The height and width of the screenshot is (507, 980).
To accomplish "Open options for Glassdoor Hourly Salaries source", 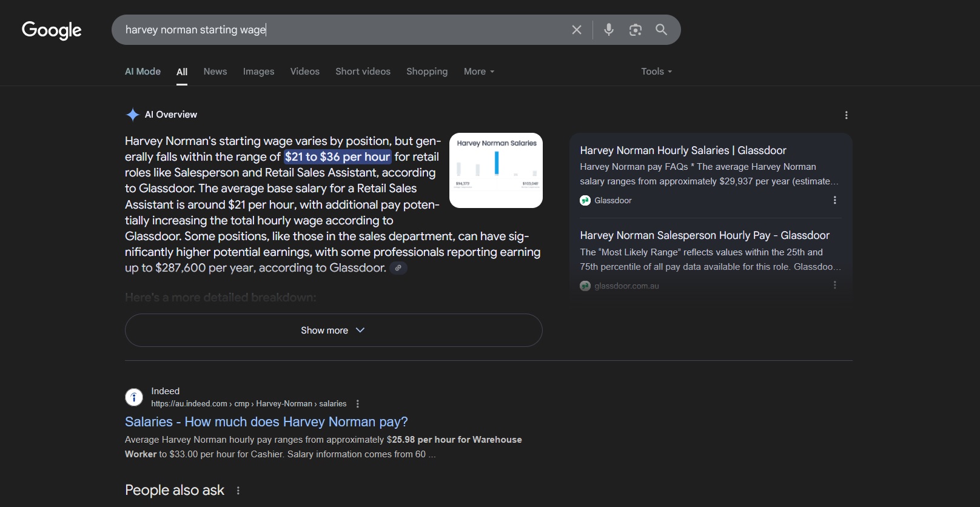I will point(834,200).
